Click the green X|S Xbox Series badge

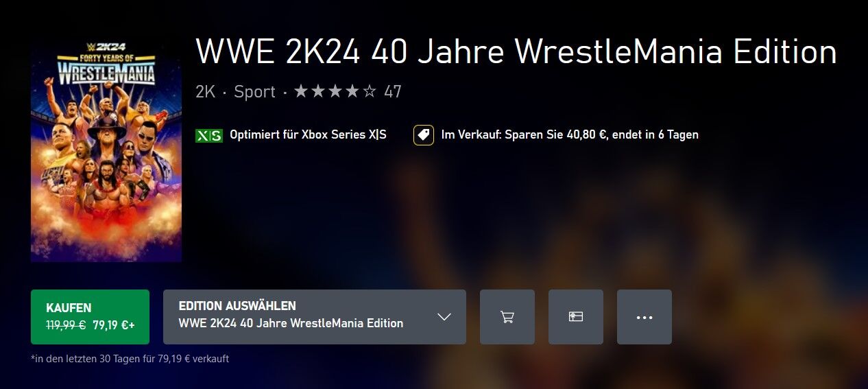click(209, 135)
